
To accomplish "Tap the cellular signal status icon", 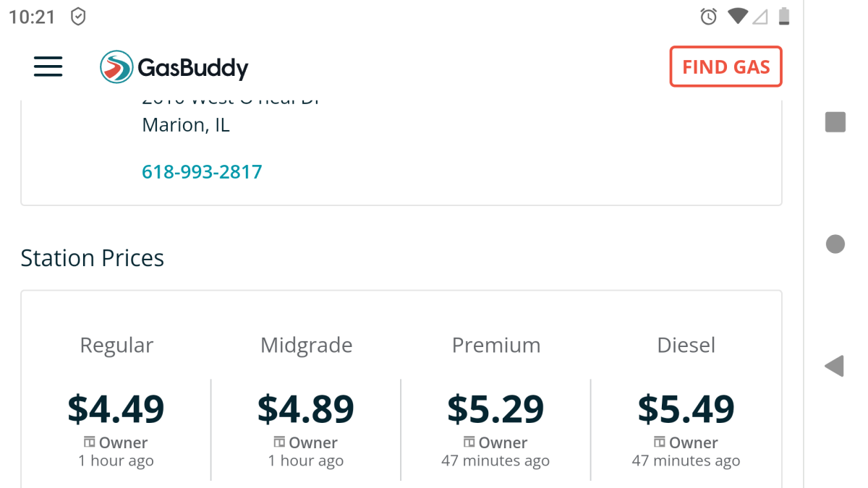I will coord(759,17).
